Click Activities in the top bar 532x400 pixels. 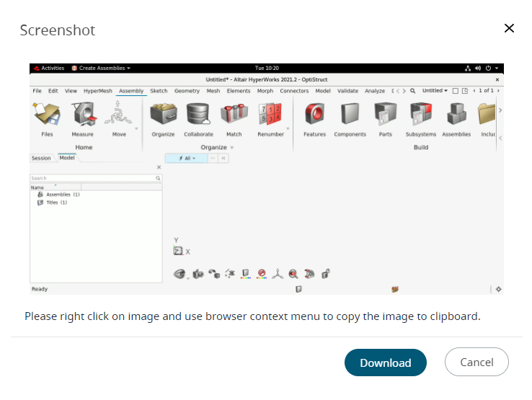pyautogui.click(x=49, y=68)
